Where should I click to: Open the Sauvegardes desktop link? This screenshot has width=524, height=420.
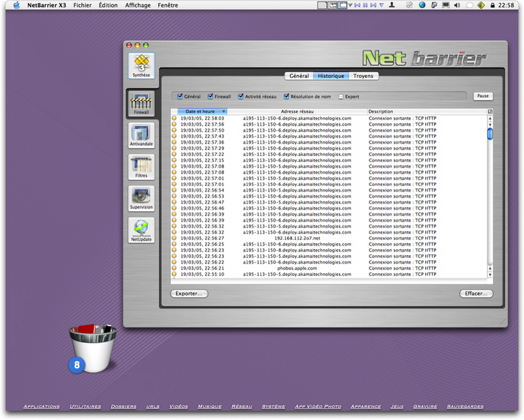click(465, 406)
